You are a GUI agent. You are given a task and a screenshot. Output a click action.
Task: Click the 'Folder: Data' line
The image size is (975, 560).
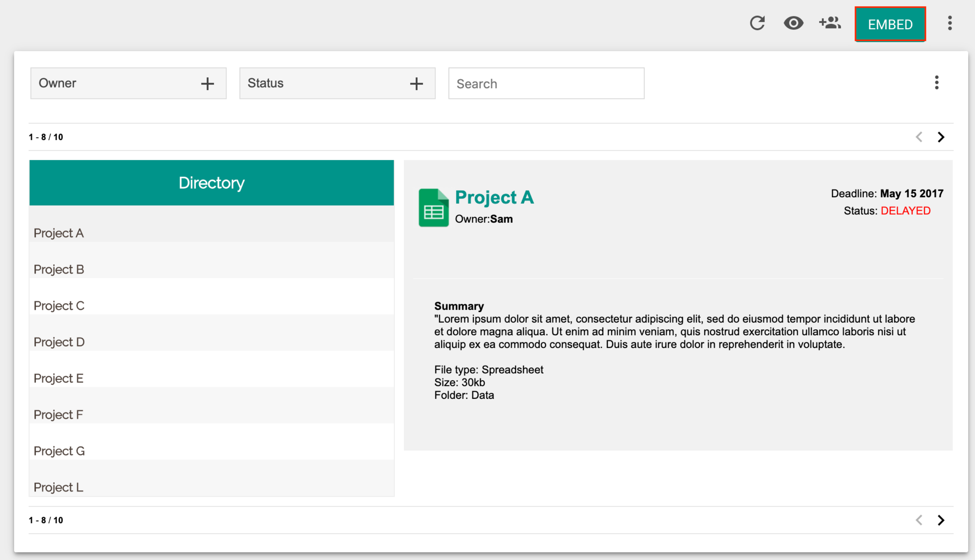464,395
